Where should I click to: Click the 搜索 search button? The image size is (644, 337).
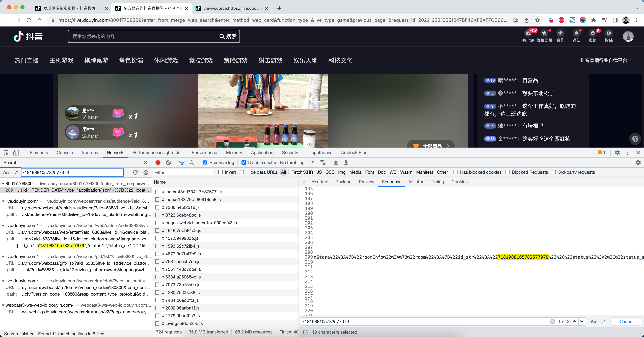tap(228, 37)
